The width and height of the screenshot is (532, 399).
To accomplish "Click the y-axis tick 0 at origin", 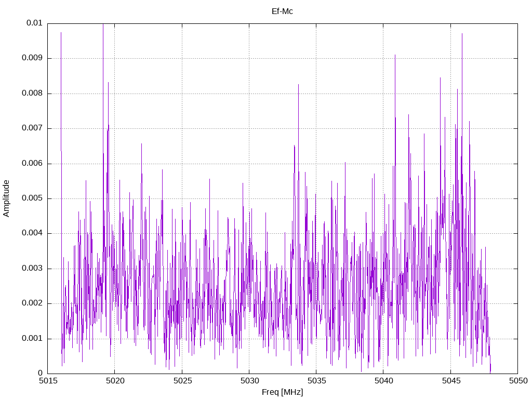I will (40, 374).
